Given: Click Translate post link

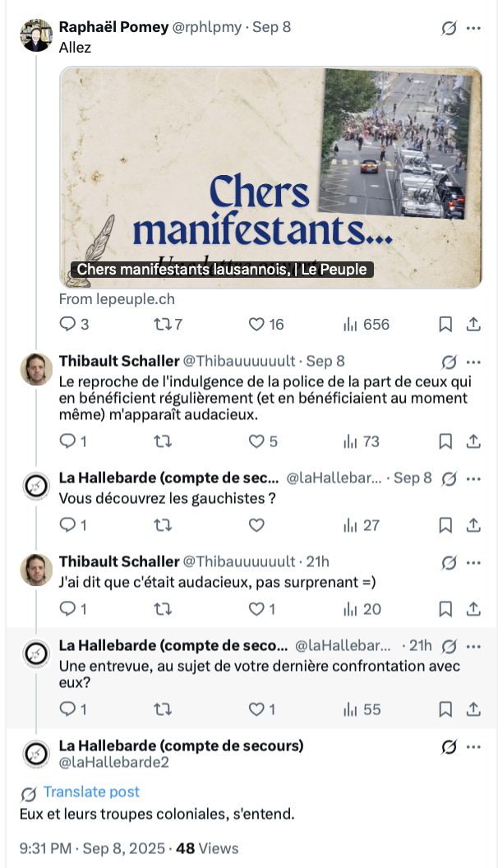Looking at the screenshot, I should click(x=91, y=792).
